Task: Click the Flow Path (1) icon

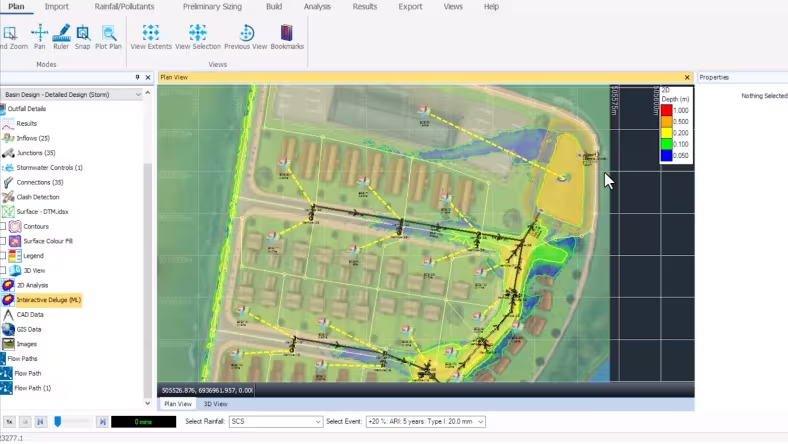Action: click(6, 388)
